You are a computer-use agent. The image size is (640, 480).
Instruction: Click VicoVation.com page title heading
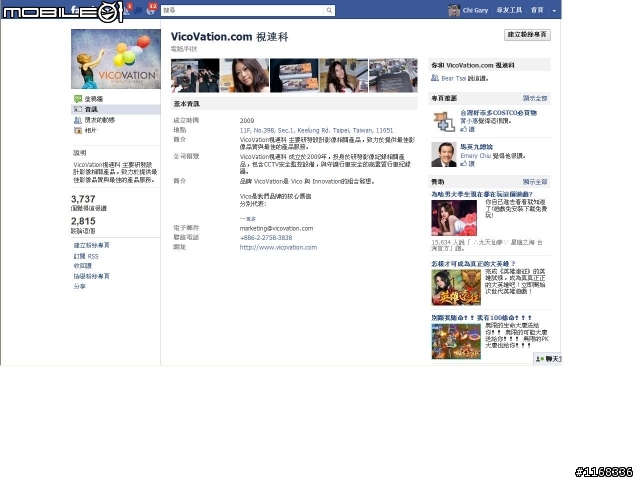[x=229, y=37]
